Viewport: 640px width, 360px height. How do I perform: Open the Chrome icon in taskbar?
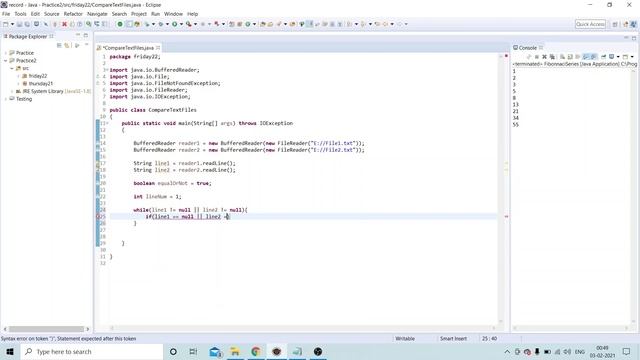(256, 351)
